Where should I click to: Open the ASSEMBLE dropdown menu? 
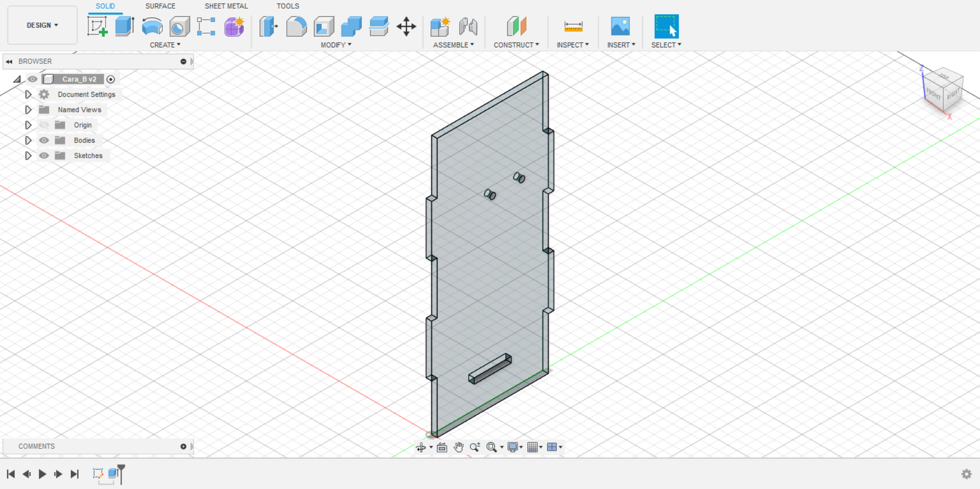[x=453, y=45]
